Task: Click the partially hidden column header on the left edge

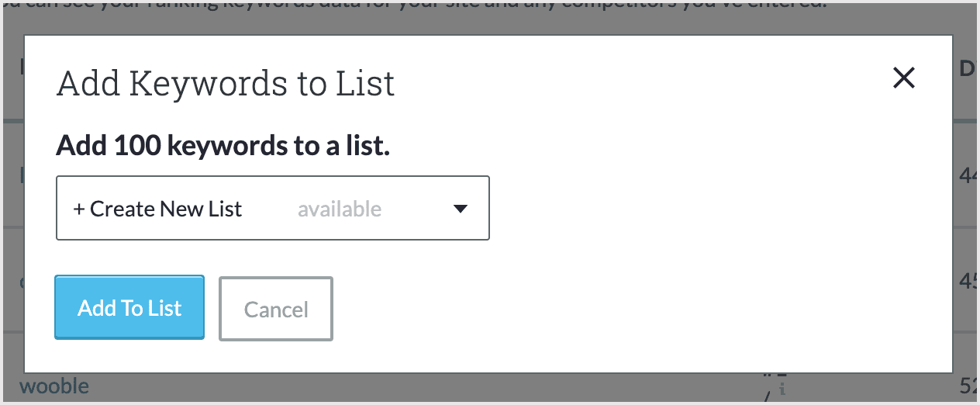Action: (22, 69)
